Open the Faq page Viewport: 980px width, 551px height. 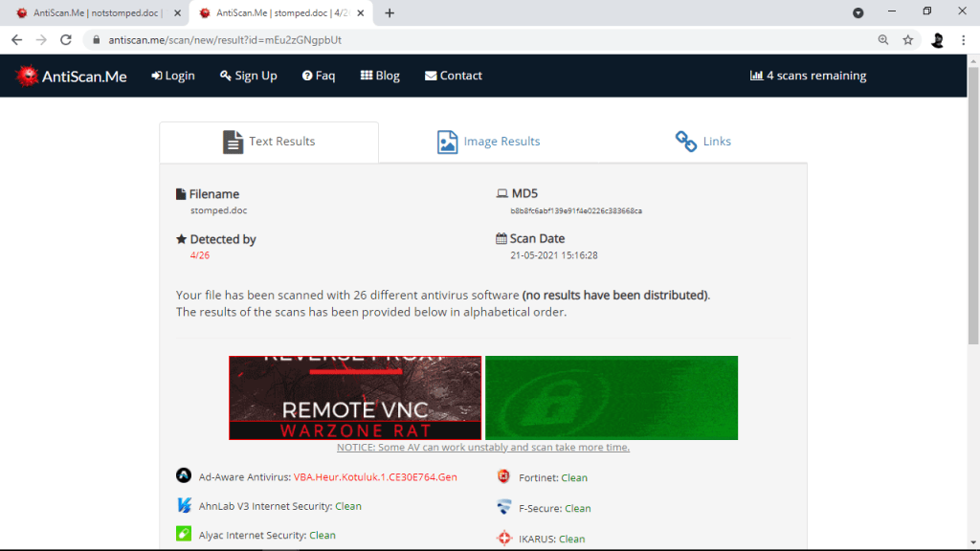pos(319,76)
